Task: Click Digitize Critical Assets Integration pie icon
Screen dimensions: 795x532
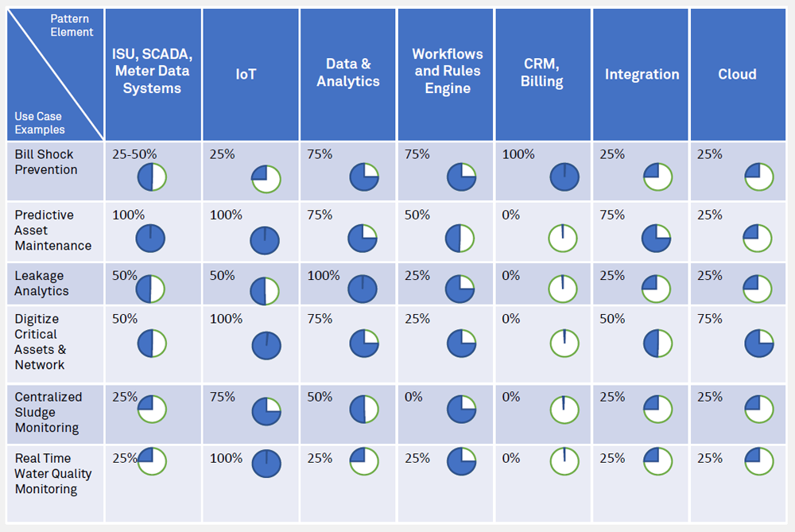Action: coord(657,343)
